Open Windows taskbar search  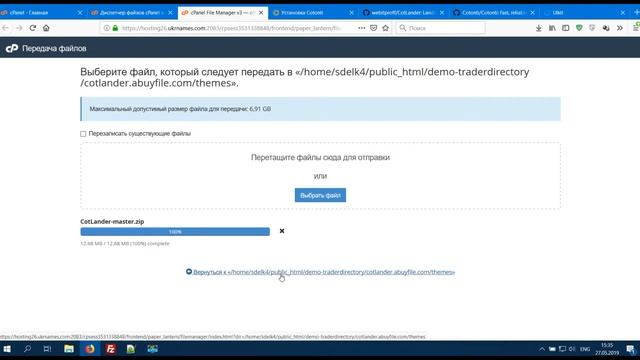(x=27, y=349)
